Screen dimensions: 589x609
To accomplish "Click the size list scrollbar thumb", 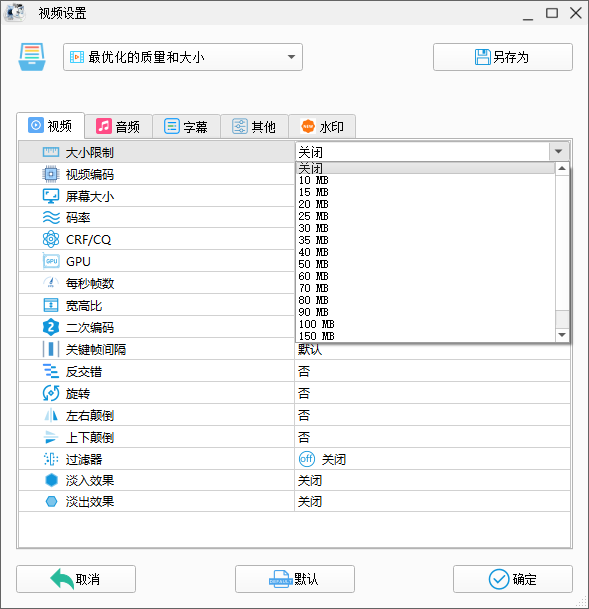I will [x=562, y=319].
